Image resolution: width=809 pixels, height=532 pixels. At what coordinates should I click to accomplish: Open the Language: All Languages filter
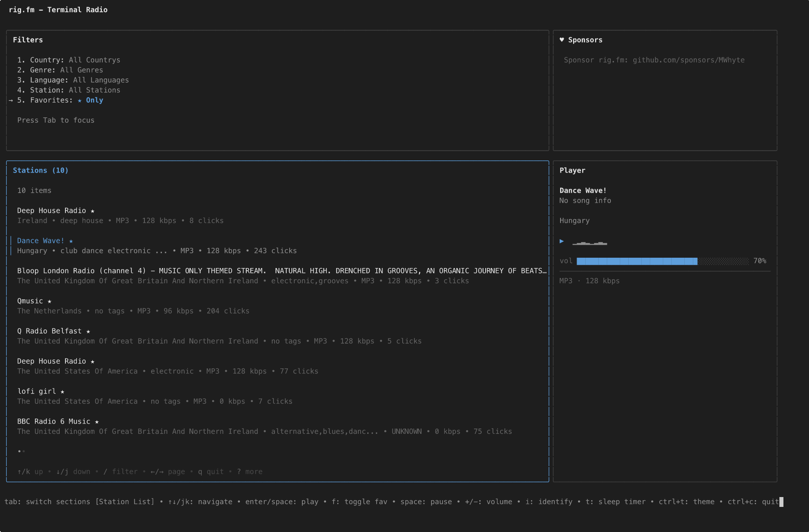pyautogui.click(x=73, y=80)
